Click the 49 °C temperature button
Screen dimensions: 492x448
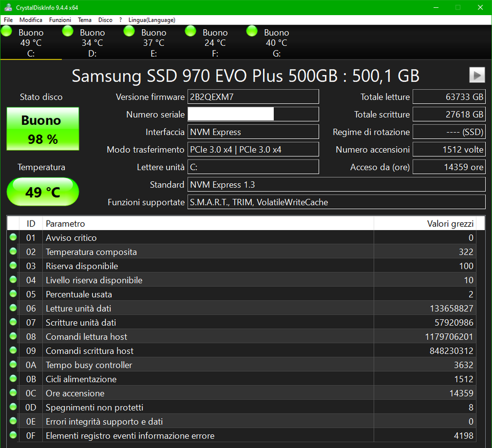click(43, 192)
